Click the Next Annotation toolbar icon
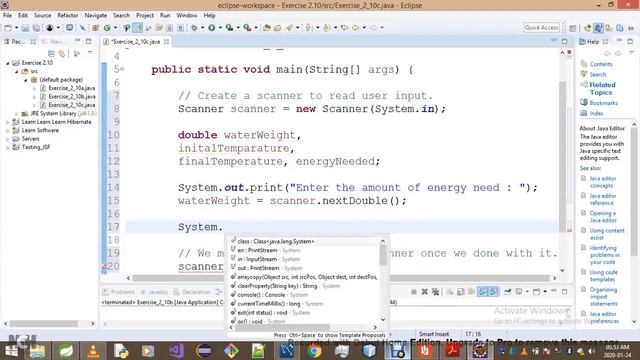This screenshot has width=640, height=360. (309, 28)
